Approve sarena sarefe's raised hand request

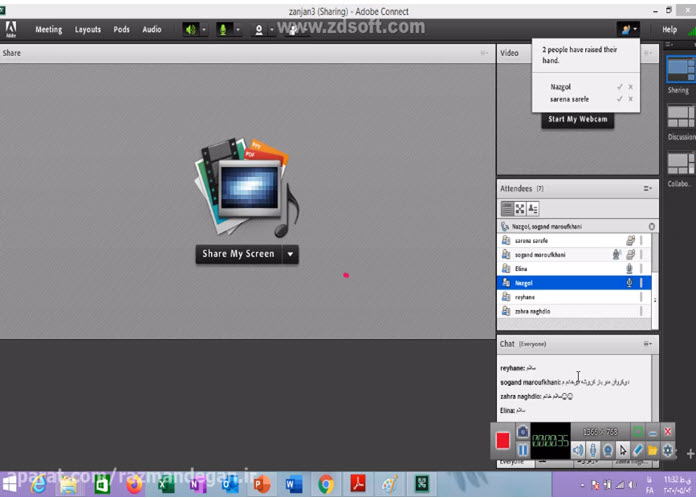point(620,99)
